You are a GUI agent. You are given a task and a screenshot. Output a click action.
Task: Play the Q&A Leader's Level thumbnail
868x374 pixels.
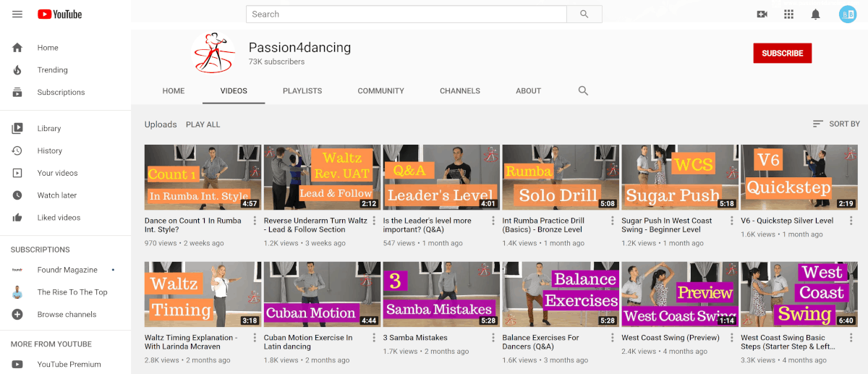click(x=441, y=177)
